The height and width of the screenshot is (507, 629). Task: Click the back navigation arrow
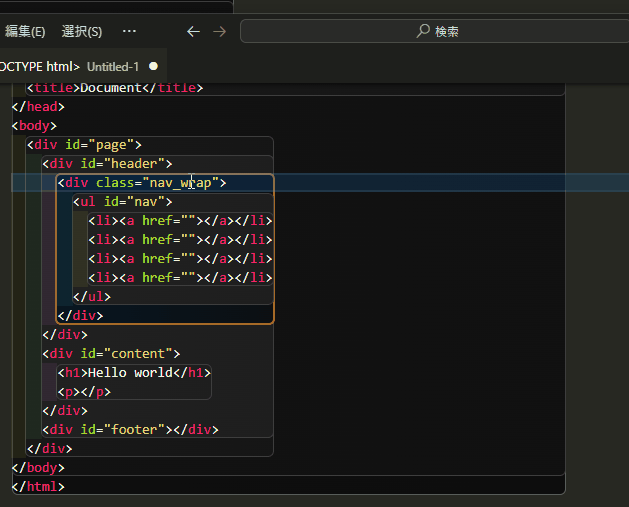pos(194,31)
